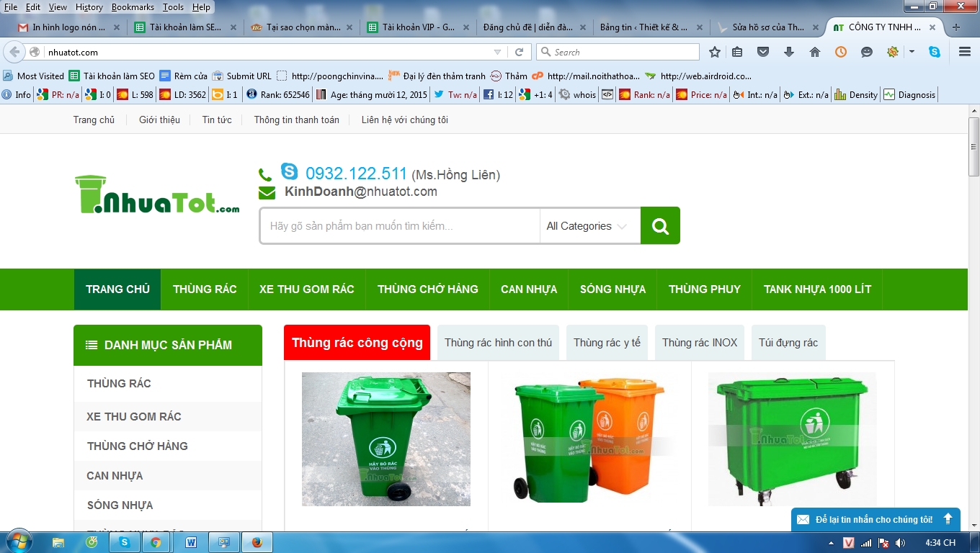Click the volume speaker tray icon
The width and height of the screenshot is (980, 553).
[x=901, y=542]
